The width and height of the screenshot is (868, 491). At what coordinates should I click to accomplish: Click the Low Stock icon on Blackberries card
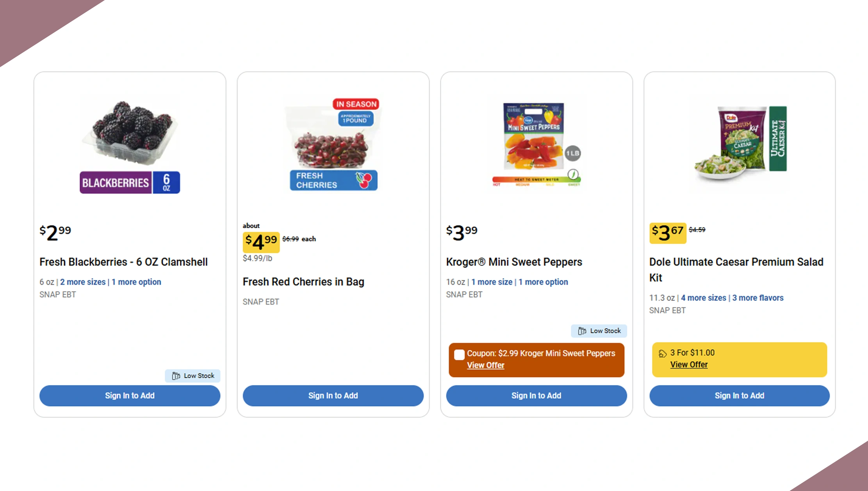[x=176, y=376]
